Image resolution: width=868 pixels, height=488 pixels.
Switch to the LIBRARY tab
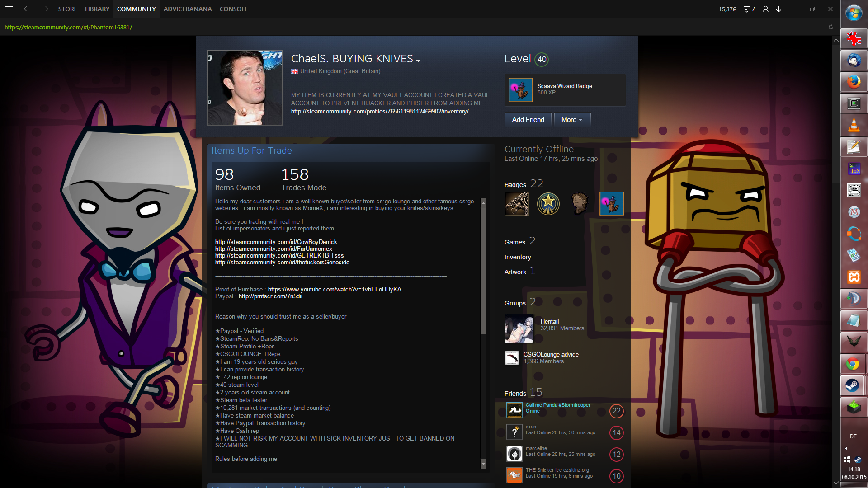click(97, 9)
